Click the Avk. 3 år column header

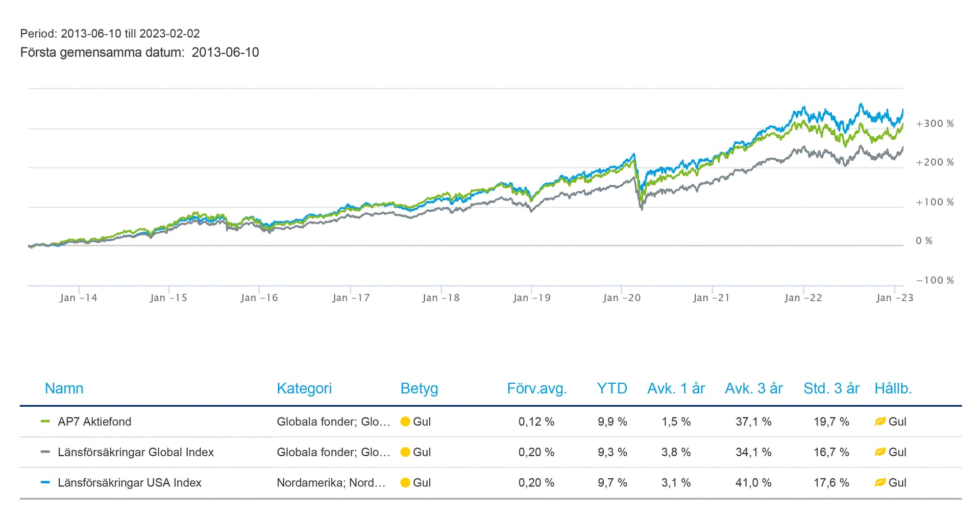coord(753,388)
